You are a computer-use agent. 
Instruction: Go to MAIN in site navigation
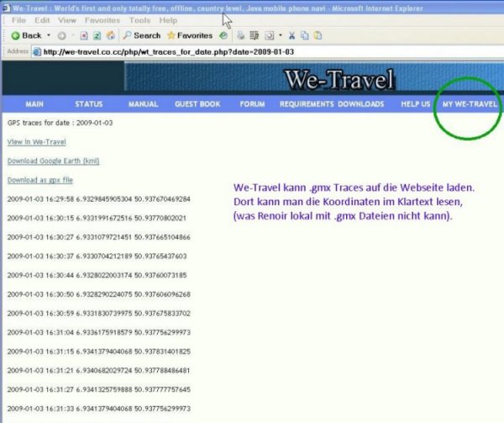pos(34,104)
